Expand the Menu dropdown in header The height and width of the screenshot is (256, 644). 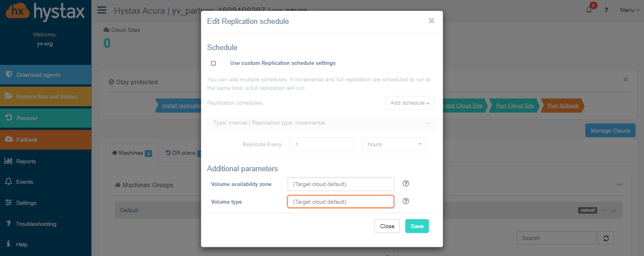pyautogui.click(x=630, y=10)
